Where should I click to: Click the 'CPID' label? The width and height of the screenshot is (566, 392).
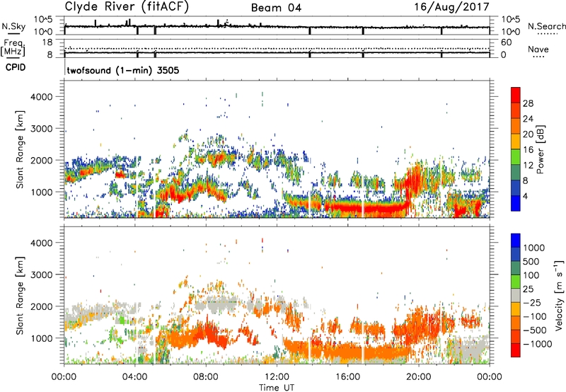click(x=16, y=67)
